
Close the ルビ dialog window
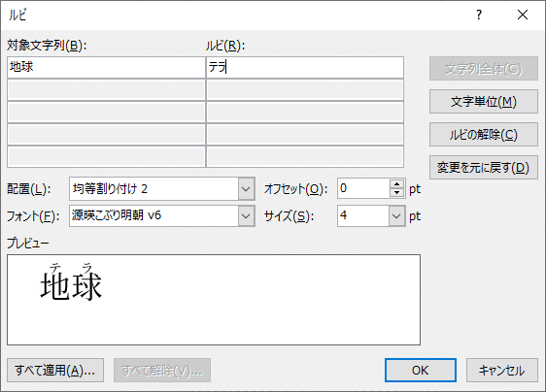pyautogui.click(x=523, y=15)
